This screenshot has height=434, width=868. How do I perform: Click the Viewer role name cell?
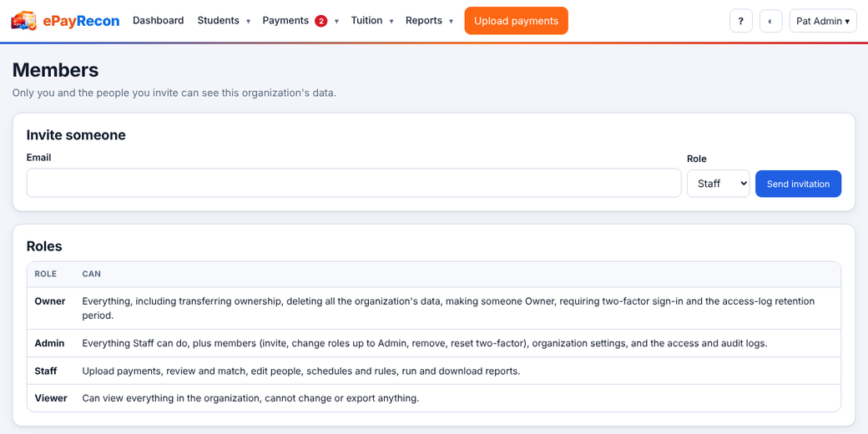click(x=51, y=398)
